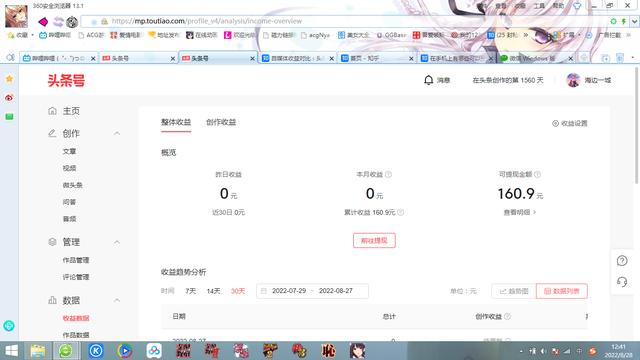
Task: Select the 30天 time range
Action: point(238,291)
